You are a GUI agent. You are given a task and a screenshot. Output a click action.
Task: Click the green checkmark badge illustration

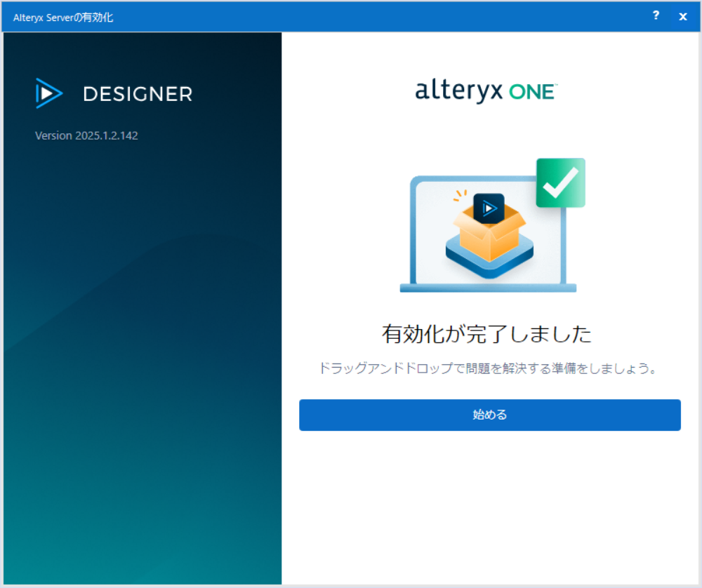tap(560, 182)
